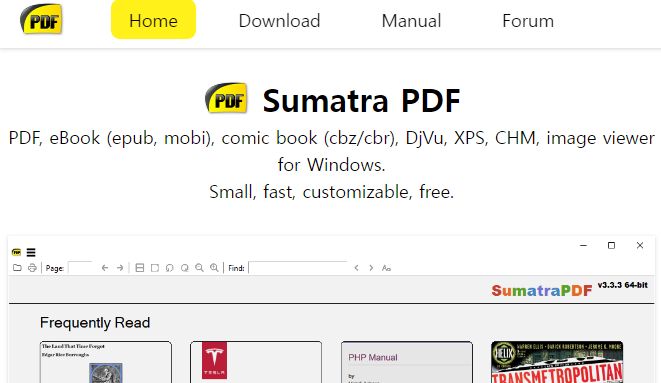This screenshot has width=661, height=383.
Task: Open The Land That Time Forgot thumbnail
Action: pyautogui.click(x=106, y=362)
